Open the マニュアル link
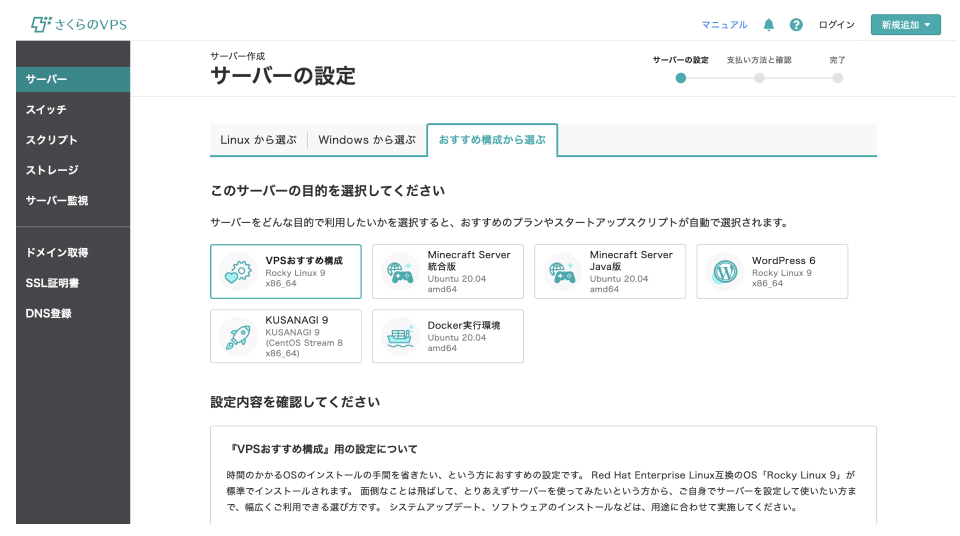The image size is (960, 536). coord(724,25)
